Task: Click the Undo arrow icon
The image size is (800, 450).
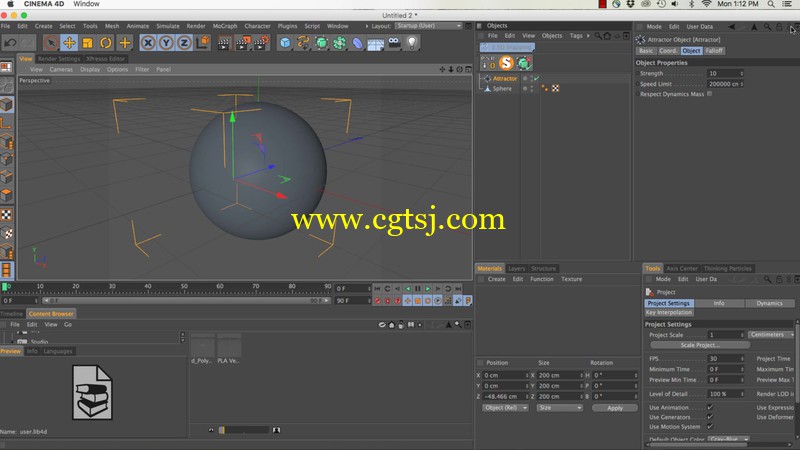Action: [10, 43]
